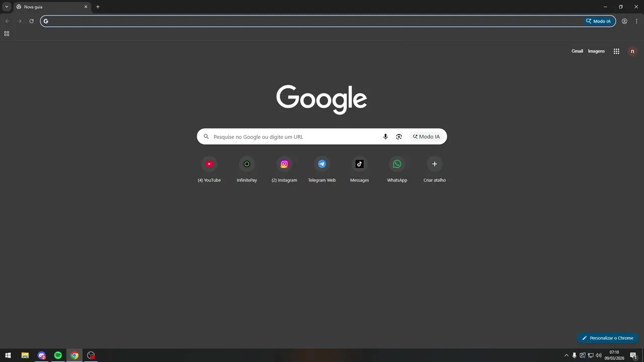The image size is (644, 362).
Task: Show the Google apps launcher grid
Action: click(x=616, y=51)
